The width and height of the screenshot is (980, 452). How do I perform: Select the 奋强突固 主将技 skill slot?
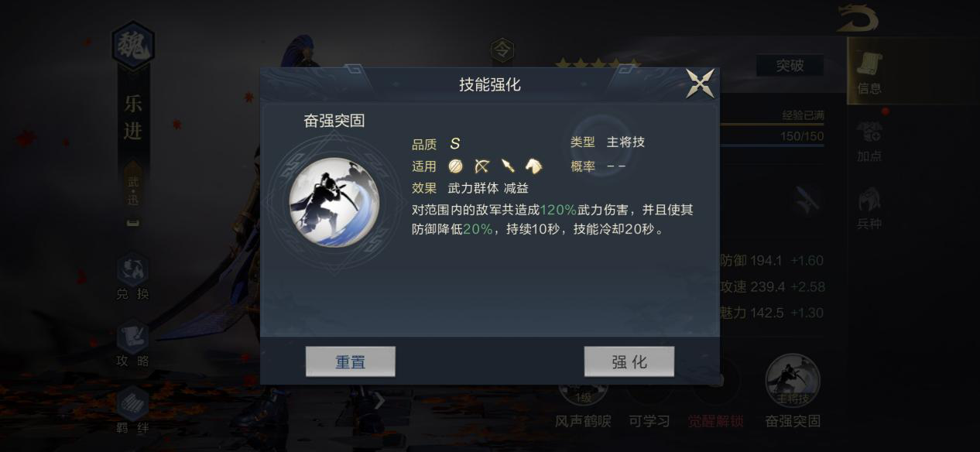793,391
